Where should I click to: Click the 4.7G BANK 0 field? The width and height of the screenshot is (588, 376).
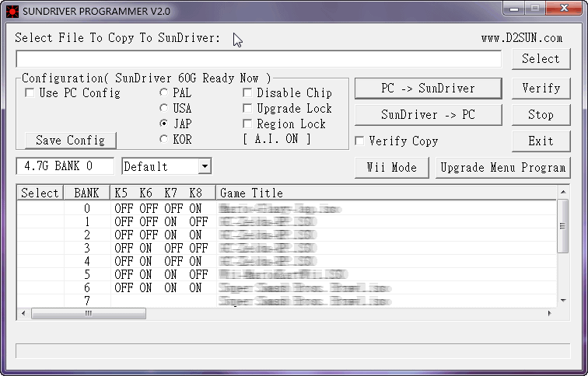pyautogui.click(x=65, y=166)
